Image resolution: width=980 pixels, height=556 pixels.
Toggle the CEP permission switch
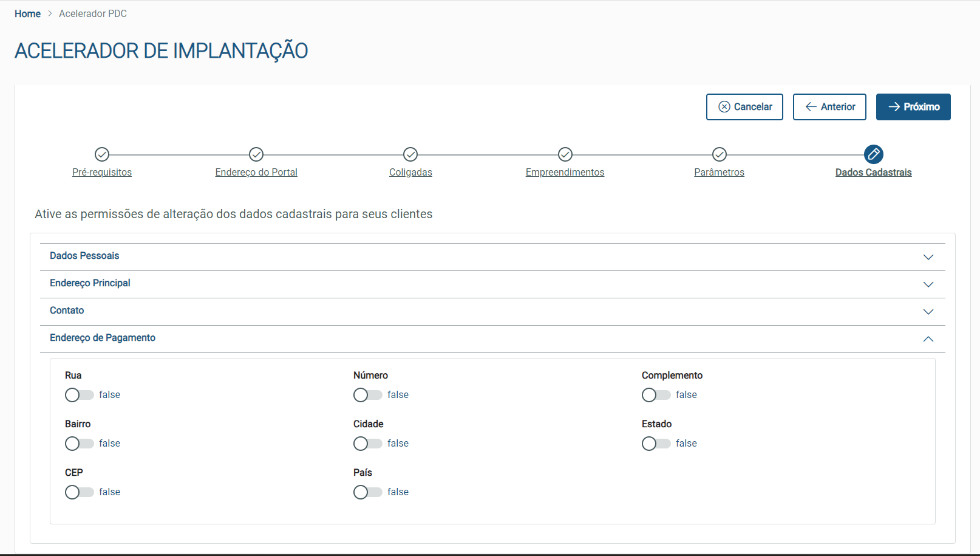tap(79, 492)
